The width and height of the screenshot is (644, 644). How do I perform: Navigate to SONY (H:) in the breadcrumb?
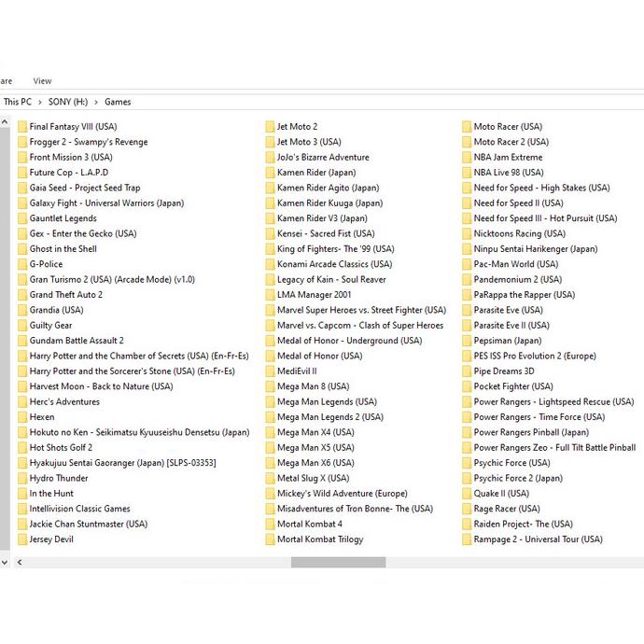tap(68, 102)
